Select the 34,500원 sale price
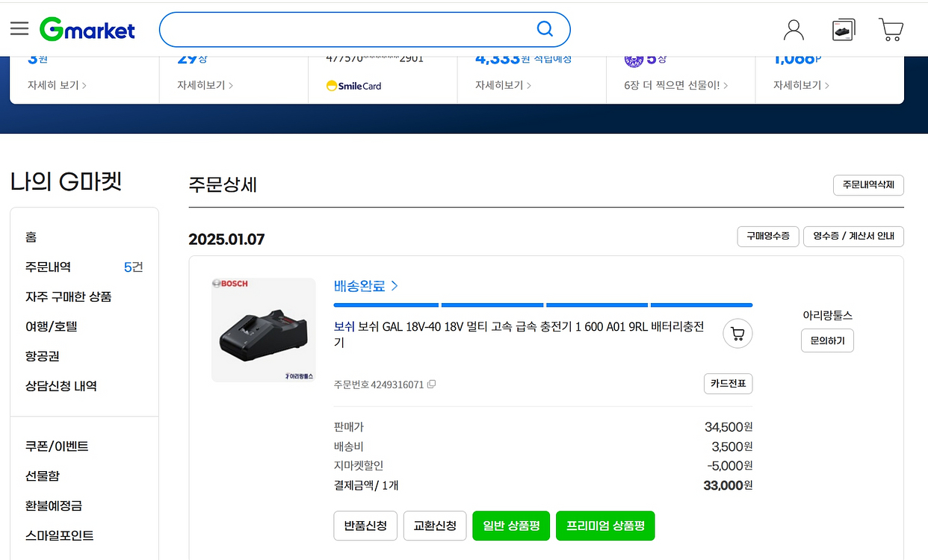 (x=729, y=427)
